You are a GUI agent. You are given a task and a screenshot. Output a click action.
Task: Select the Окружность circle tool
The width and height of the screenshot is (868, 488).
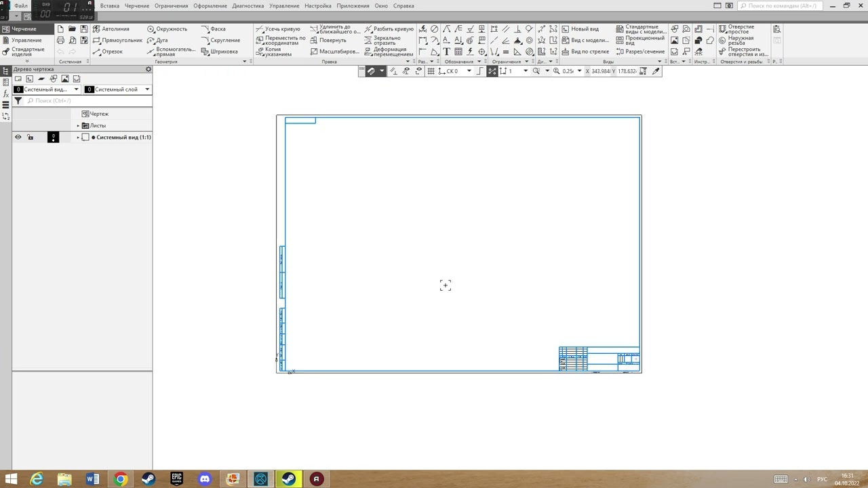point(167,29)
